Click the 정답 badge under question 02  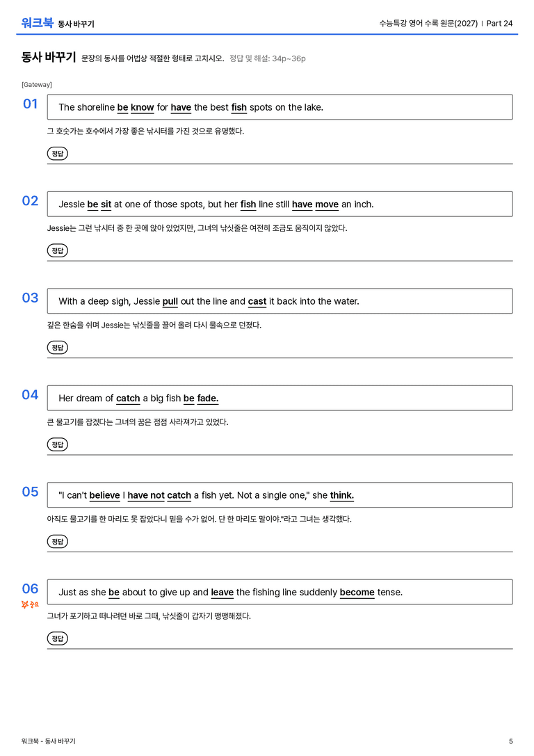[57, 250]
